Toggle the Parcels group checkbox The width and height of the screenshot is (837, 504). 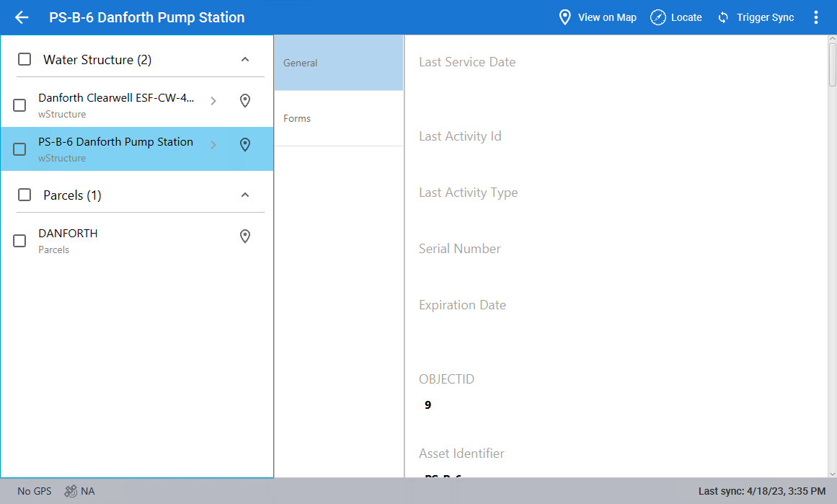click(x=25, y=195)
